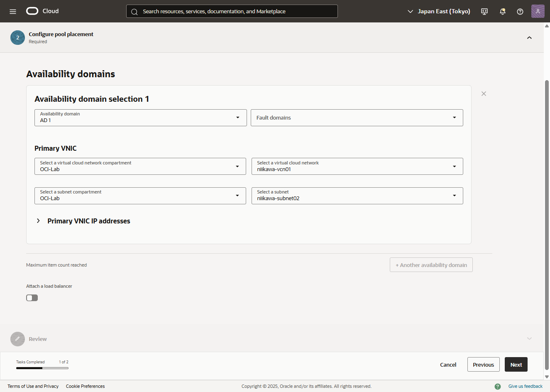
Task: Toggle Attach a load balancer switch
Action: (x=32, y=298)
